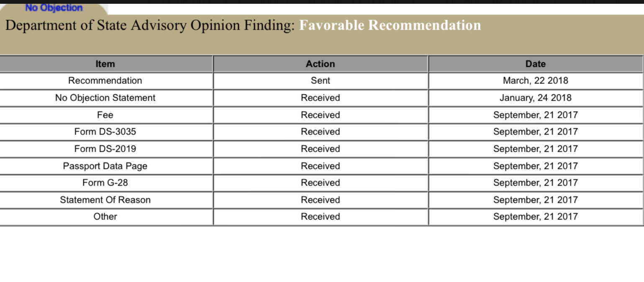The height and width of the screenshot is (282, 644).
Task: Select the March, 22 2018 date
Action: click(535, 80)
